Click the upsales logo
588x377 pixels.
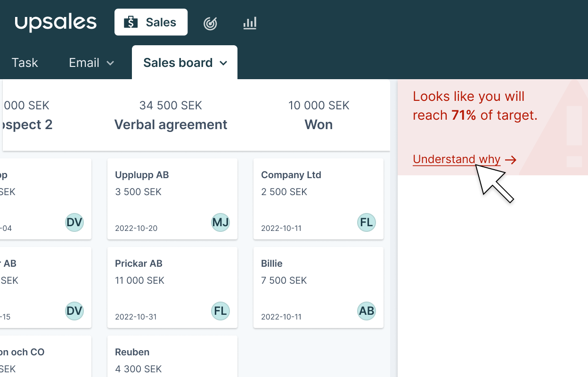pyautogui.click(x=56, y=22)
